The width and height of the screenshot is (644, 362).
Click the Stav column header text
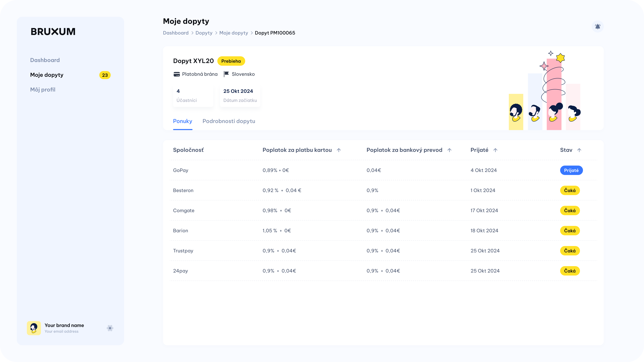click(566, 150)
